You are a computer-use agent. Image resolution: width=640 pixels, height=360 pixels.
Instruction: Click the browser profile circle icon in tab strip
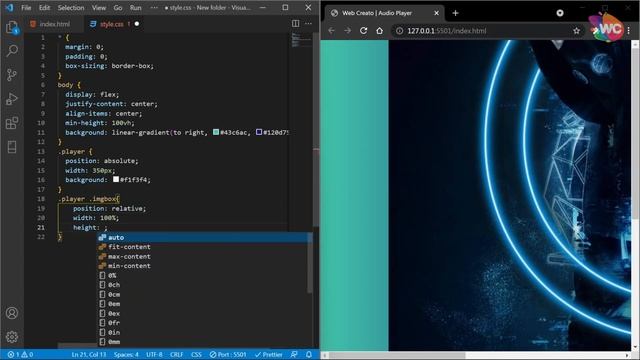(x=560, y=13)
